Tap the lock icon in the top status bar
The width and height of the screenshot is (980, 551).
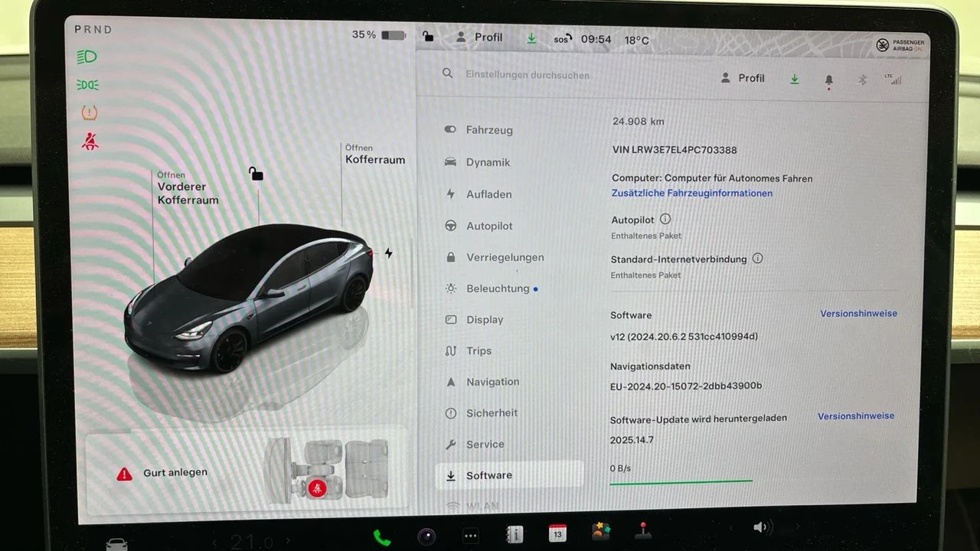[428, 36]
